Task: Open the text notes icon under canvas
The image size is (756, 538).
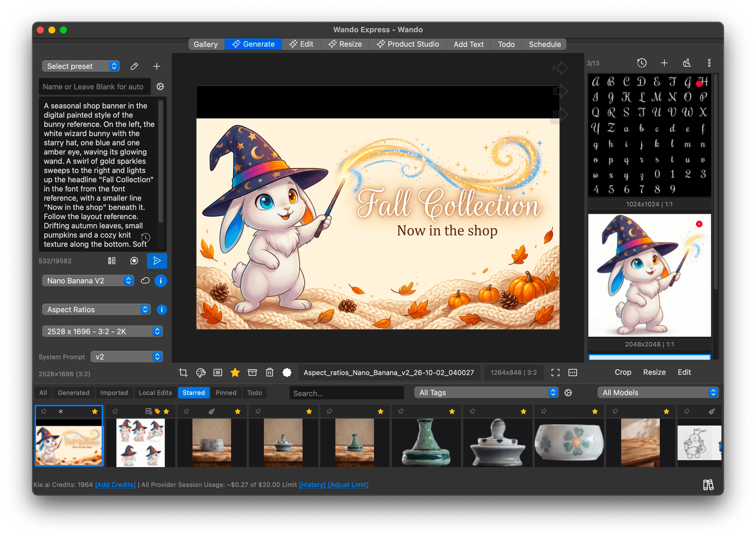Action: (218, 373)
